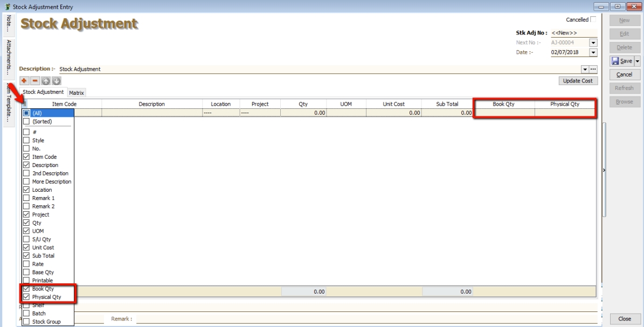Check the Remark 1 column option

pyautogui.click(x=26, y=198)
